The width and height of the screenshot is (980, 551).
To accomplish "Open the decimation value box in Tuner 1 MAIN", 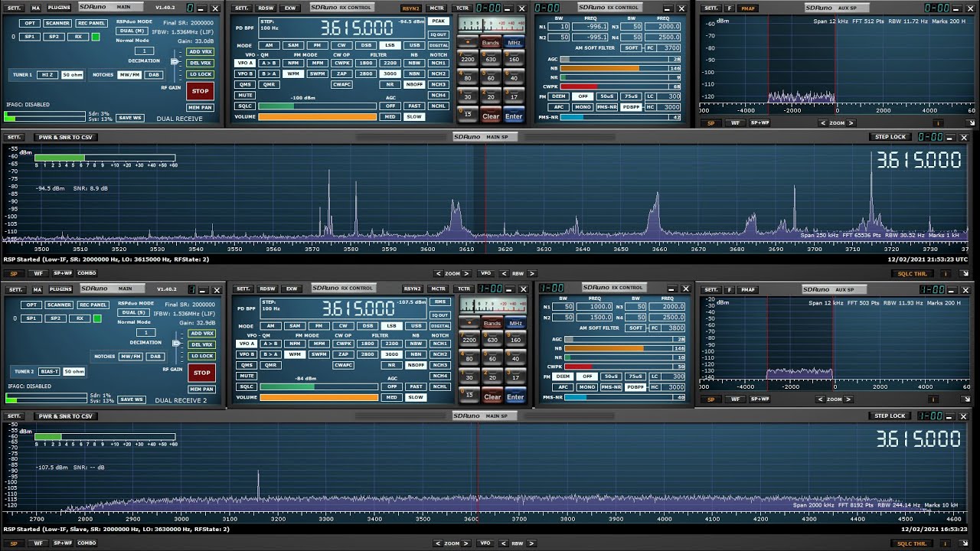I will coord(145,51).
